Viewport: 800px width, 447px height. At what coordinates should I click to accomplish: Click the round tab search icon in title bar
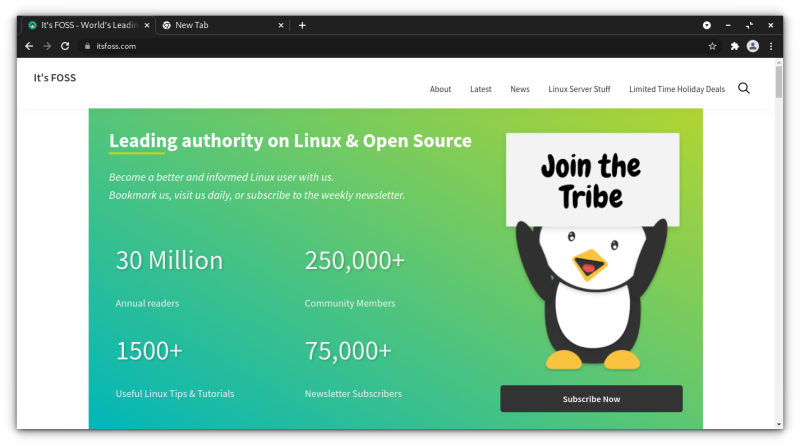[707, 25]
